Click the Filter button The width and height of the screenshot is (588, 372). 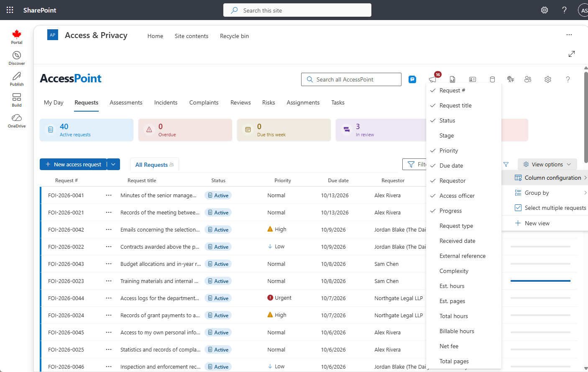tap(414, 164)
